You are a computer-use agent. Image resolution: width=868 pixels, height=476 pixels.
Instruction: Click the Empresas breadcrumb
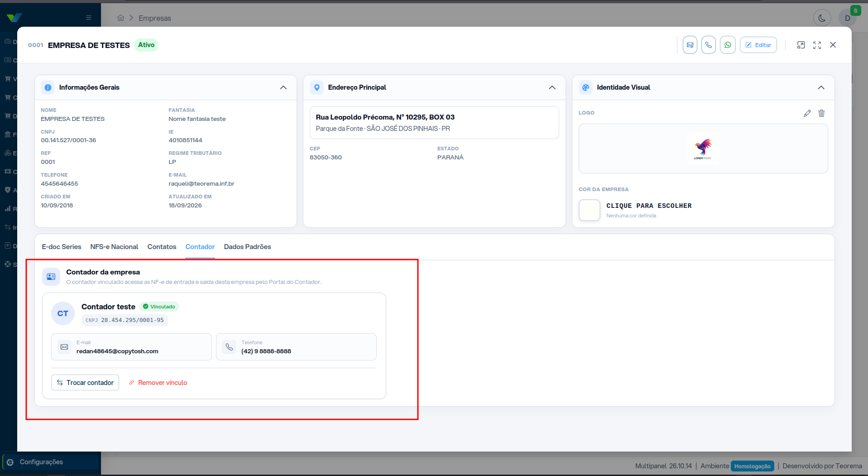click(x=155, y=18)
